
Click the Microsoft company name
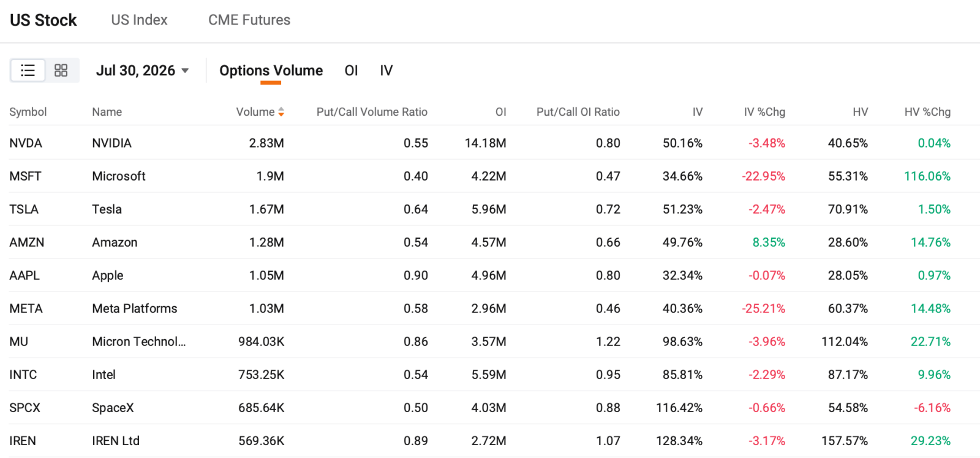coord(119,176)
